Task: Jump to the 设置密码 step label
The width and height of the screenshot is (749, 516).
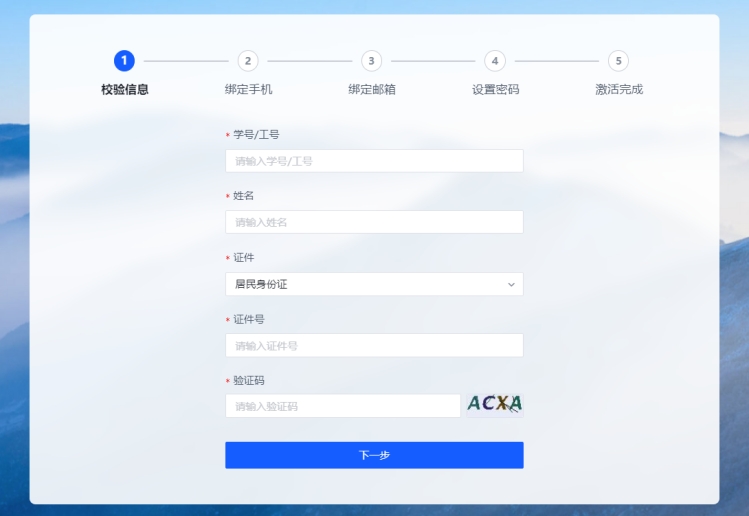Action: [495, 89]
